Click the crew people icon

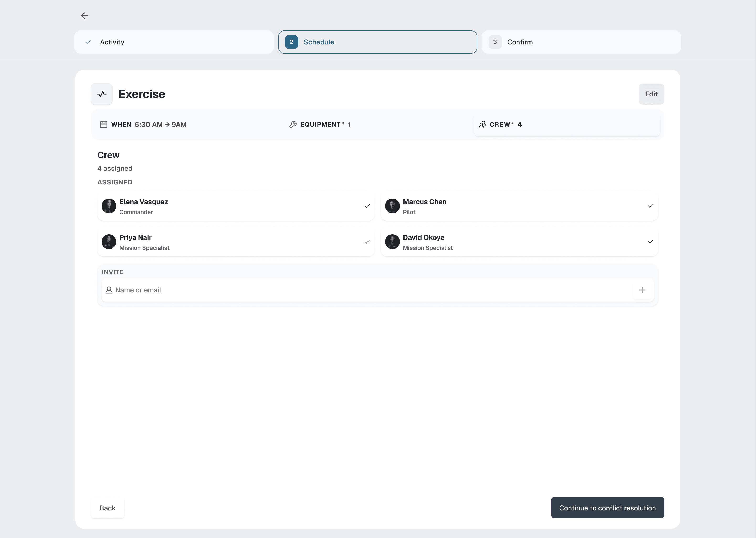[x=482, y=125]
